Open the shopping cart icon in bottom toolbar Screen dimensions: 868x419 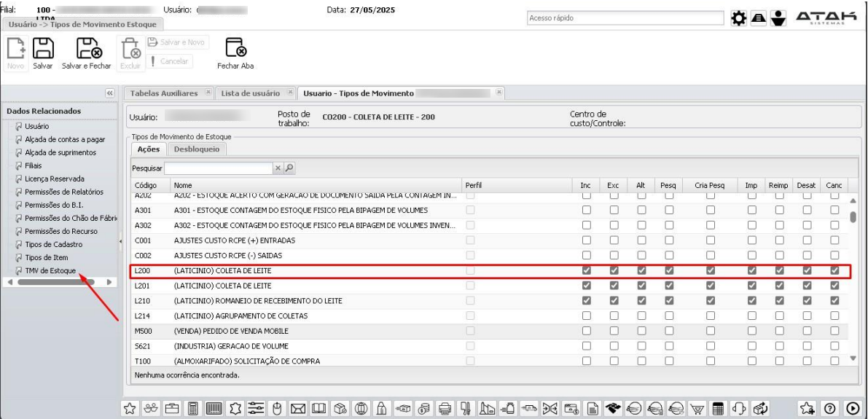697,409
